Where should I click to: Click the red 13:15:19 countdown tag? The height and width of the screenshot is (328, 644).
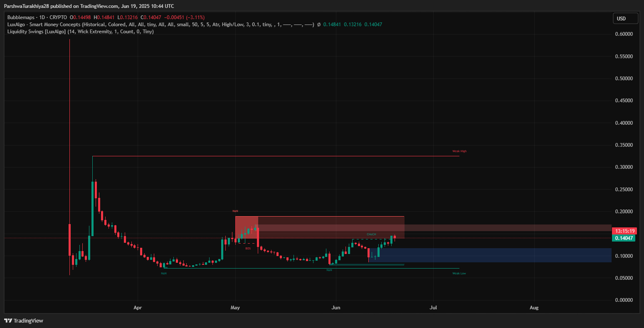click(x=624, y=231)
